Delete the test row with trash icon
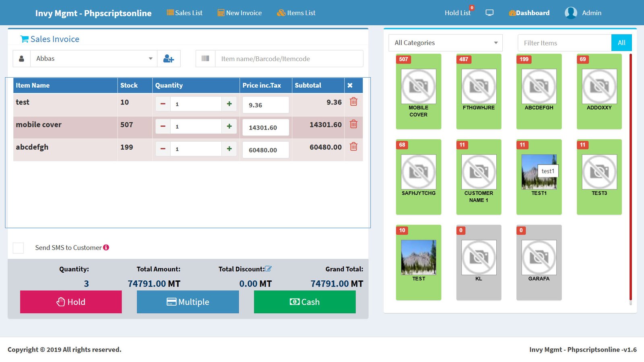 click(x=353, y=102)
